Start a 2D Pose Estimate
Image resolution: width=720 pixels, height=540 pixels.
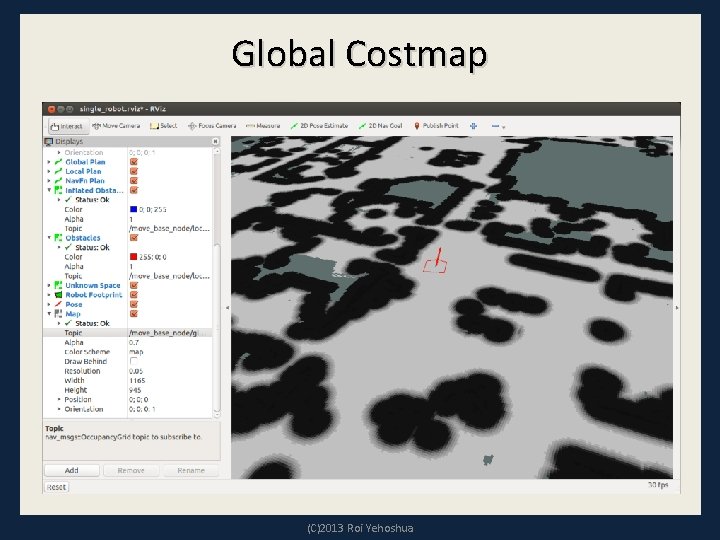click(319, 126)
